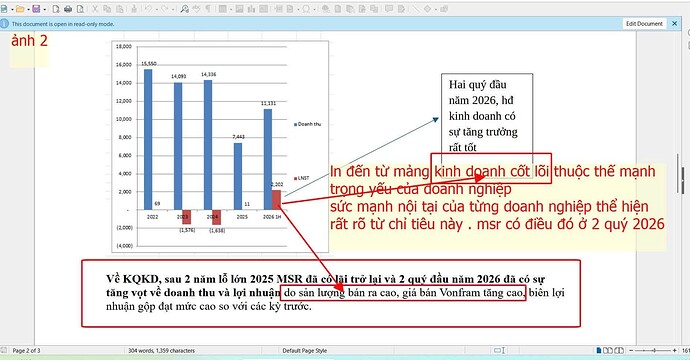The image size is (690, 360).
Task: Open the Undo history dropdown arrow
Action: click(x=157, y=9)
